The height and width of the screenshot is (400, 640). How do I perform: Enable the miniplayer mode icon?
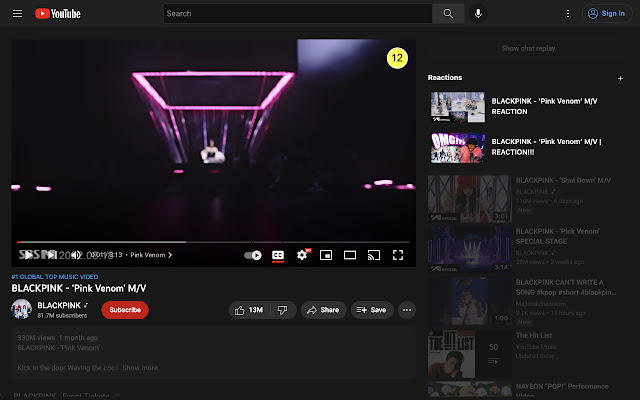[x=326, y=255]
